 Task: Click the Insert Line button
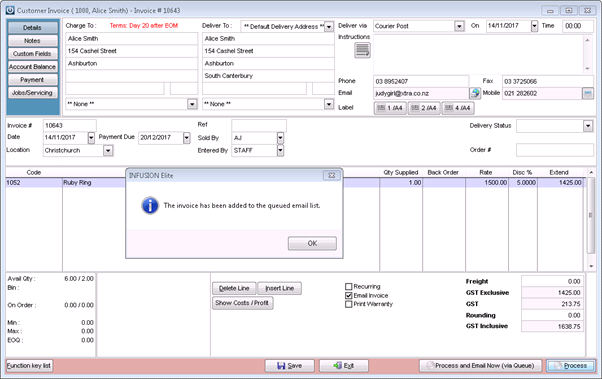[280, 288]
